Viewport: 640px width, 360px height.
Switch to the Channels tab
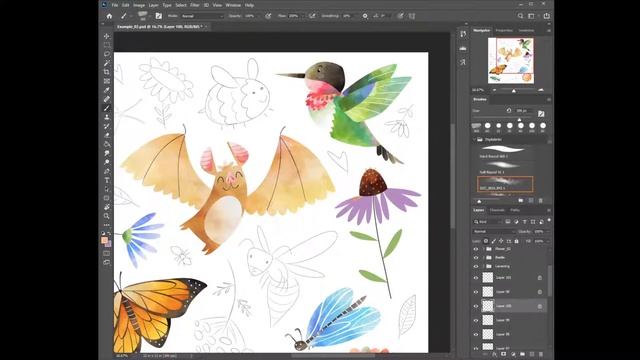(x=497, y=210)
